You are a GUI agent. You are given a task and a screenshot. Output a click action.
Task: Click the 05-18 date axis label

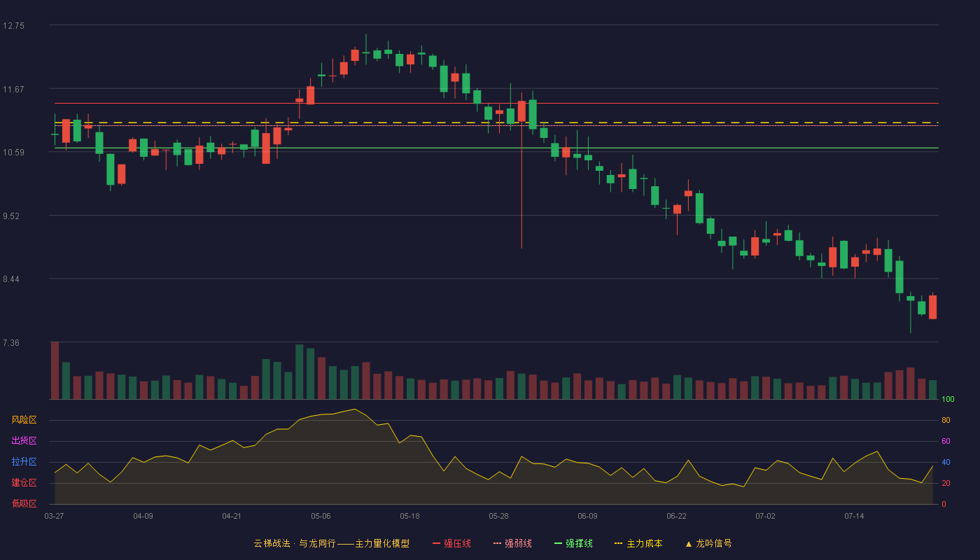[409, 516]
